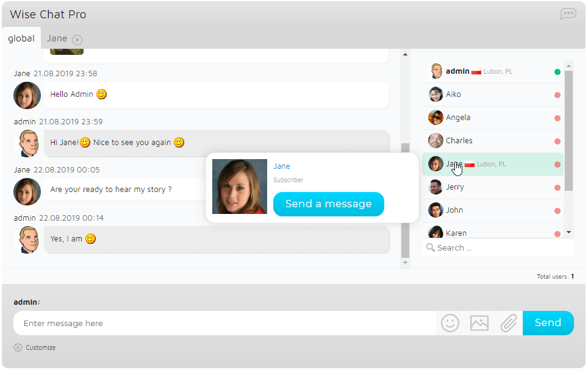Screen dimensions: 588x370
Task: Click the 'admin 22.08.2019 00:14' message header
Action: [x=59, y=218]
